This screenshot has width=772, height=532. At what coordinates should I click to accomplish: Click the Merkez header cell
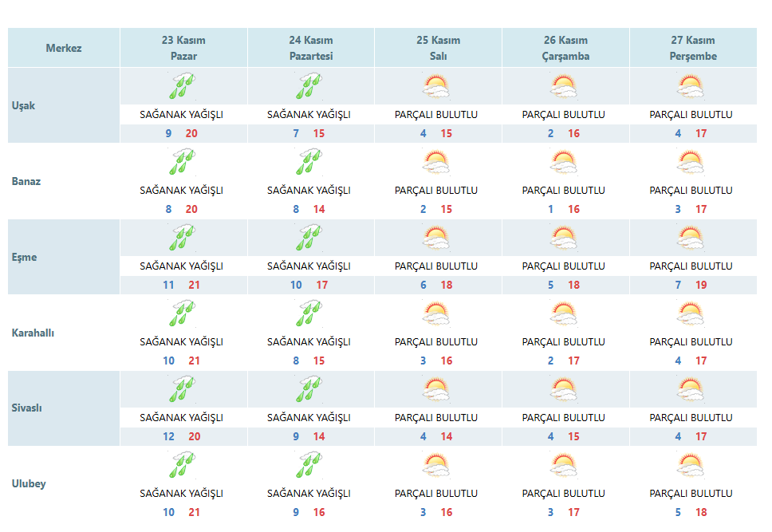click(64, 48)
